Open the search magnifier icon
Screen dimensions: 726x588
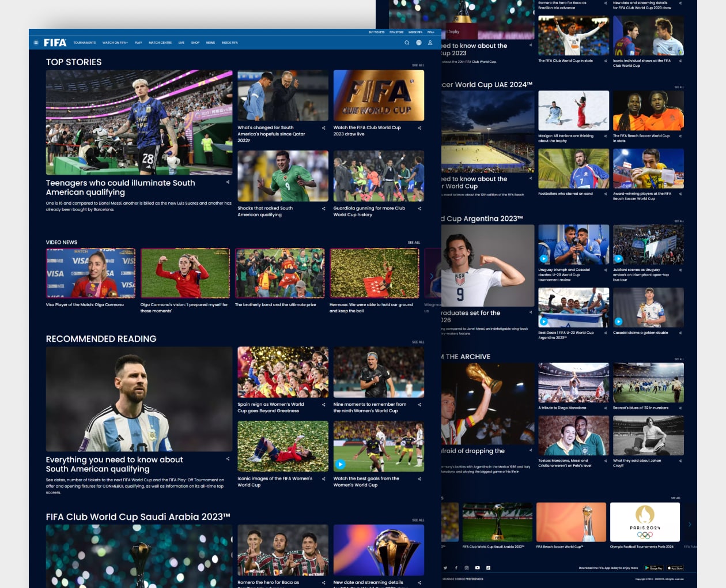407,43
